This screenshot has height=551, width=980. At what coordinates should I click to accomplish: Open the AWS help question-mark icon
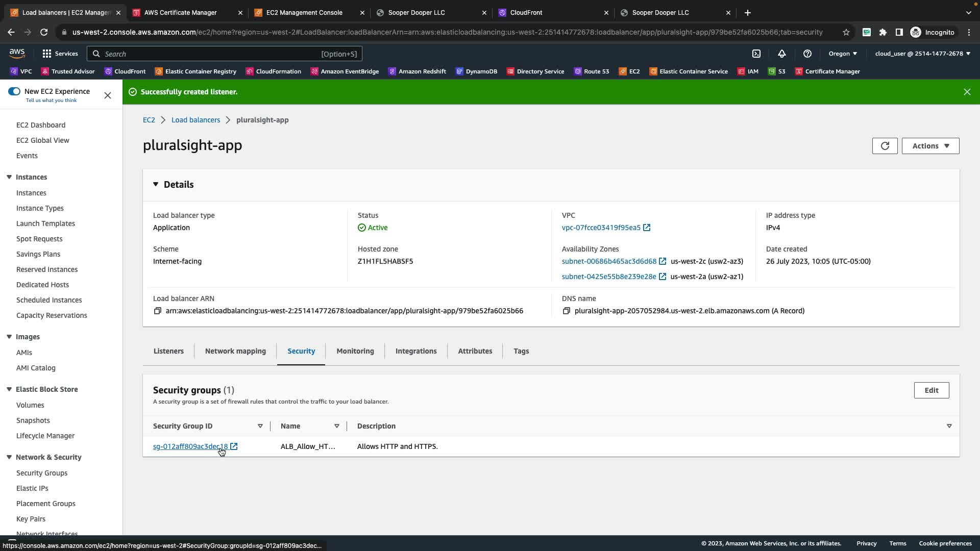pyautogui.click(x=807, y=54)
